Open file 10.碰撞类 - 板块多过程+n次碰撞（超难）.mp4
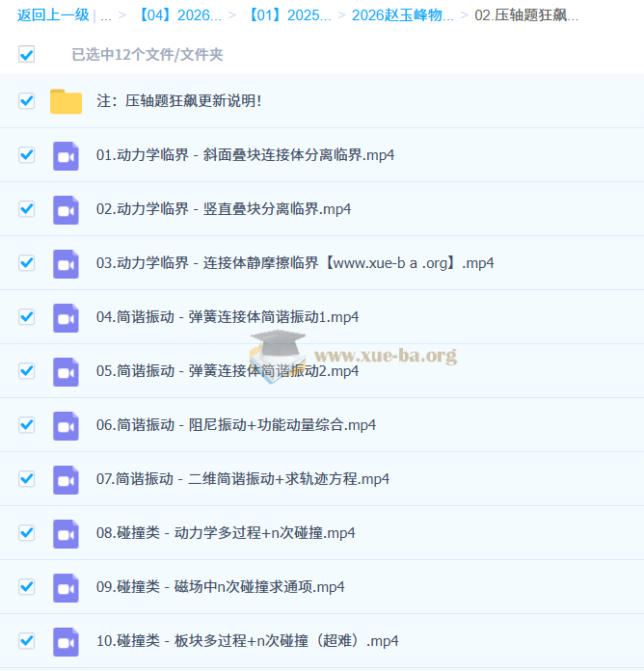Image resolution: width=644 pixels, height=671 pixels. click(247, 641)
